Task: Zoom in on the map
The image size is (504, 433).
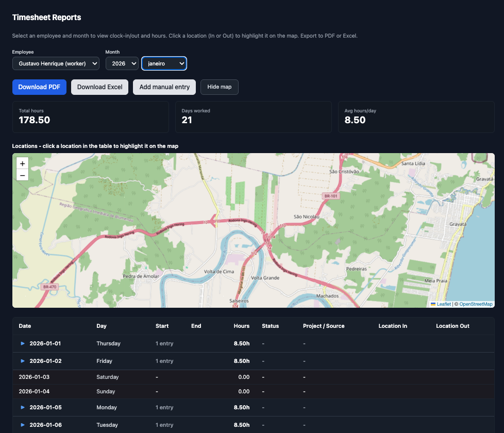Action: click(22, 163)
